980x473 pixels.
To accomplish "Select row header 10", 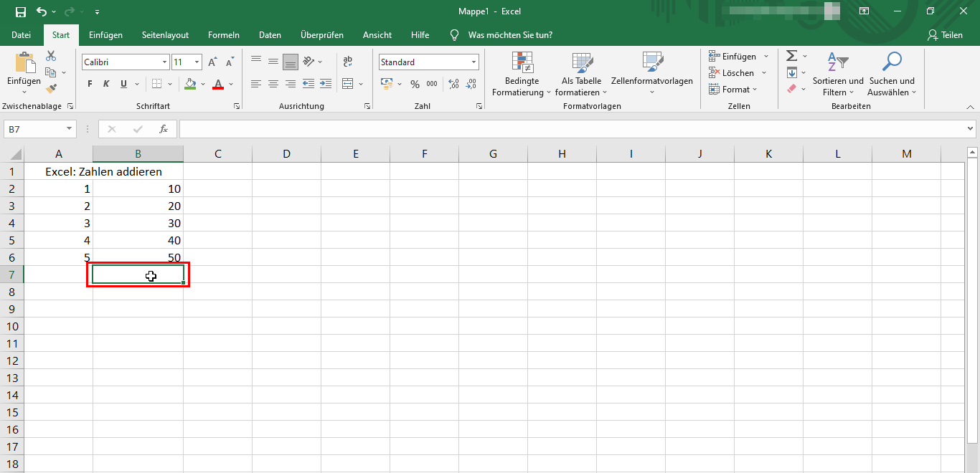I will point(11,326).
